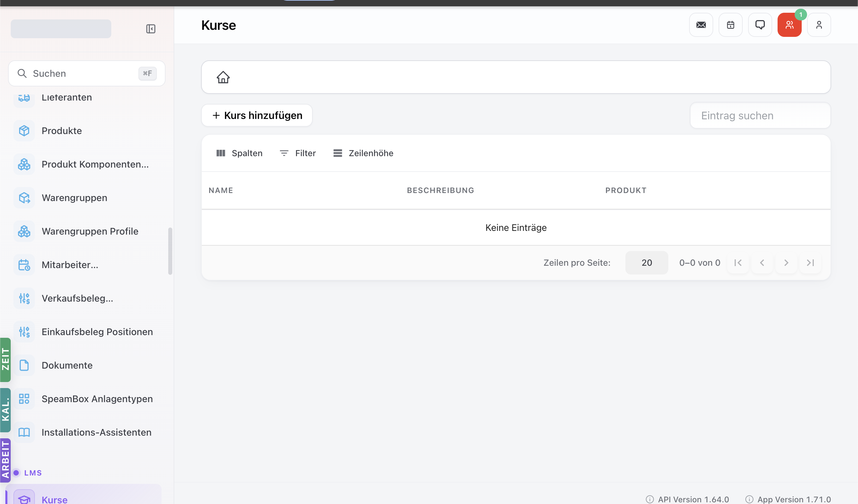The width and height of the screenshot is (858, 504).
Task: Click the home breadcrumb icon
Action: point(223,77)
